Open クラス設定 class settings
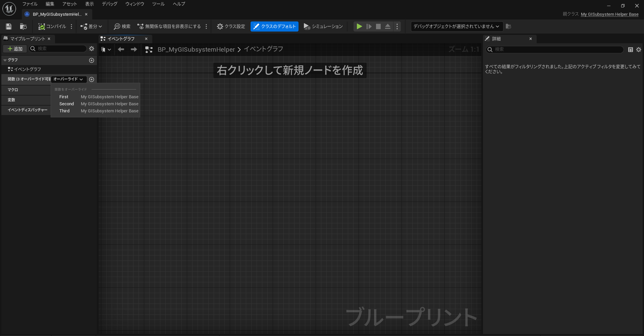The width and height of the screenshot is (644, 336). tap(231, 26)
